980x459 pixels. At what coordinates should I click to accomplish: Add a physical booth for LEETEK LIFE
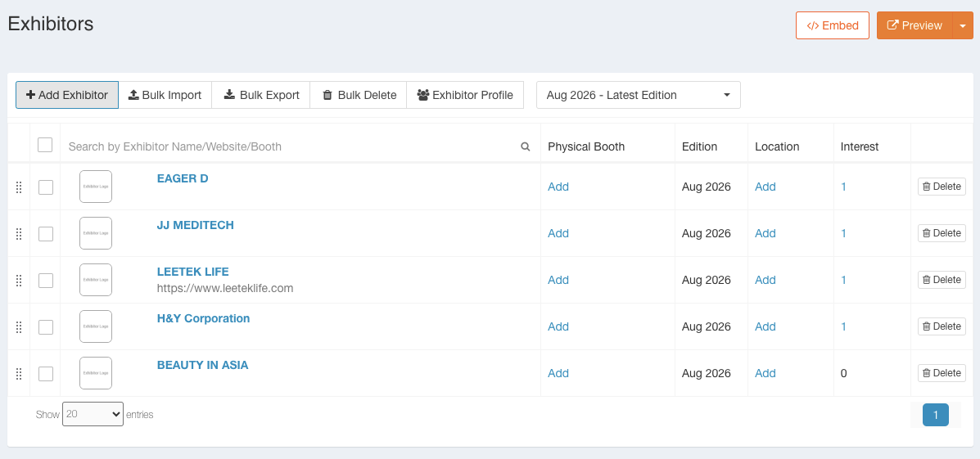558,281
